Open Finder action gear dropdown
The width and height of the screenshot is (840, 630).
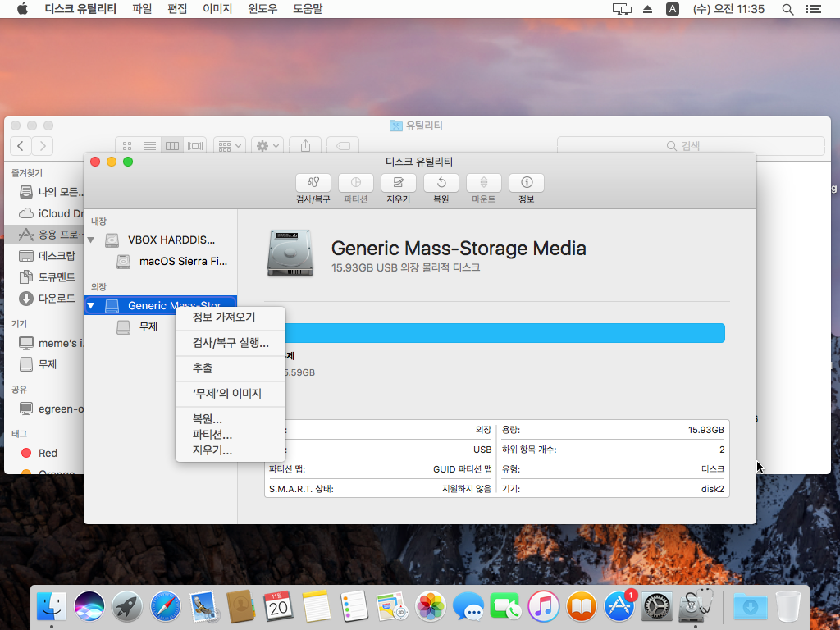pyautogui.click(x=268, y=146)
